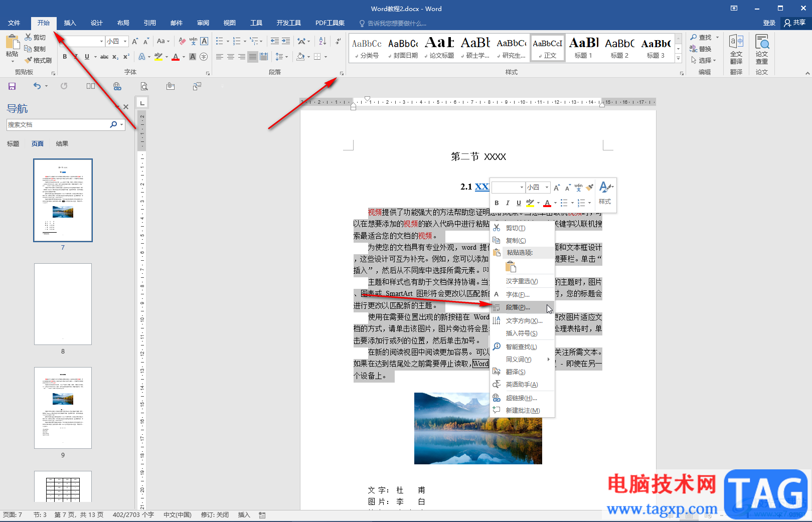Open Select (选择) dropdown in Editing group
The width and height of the screenshot is (812, 522).
pos(703,60)
